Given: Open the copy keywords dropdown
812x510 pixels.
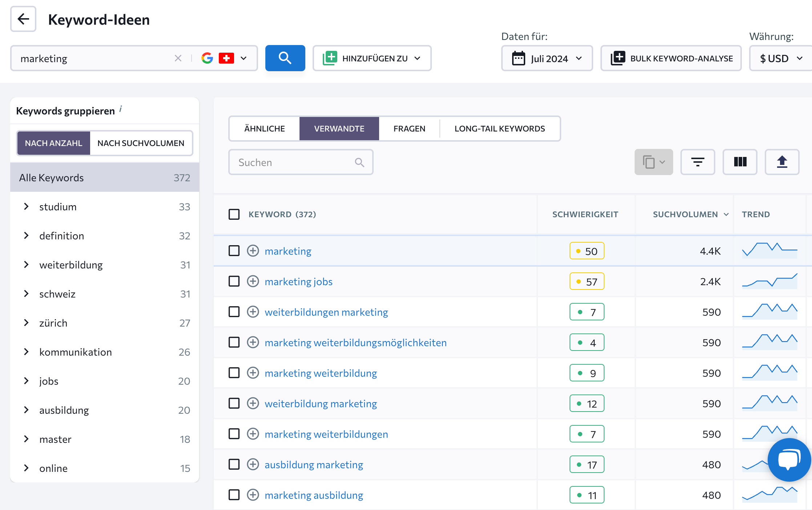Looking at the screenshot, I should [654, 162].
